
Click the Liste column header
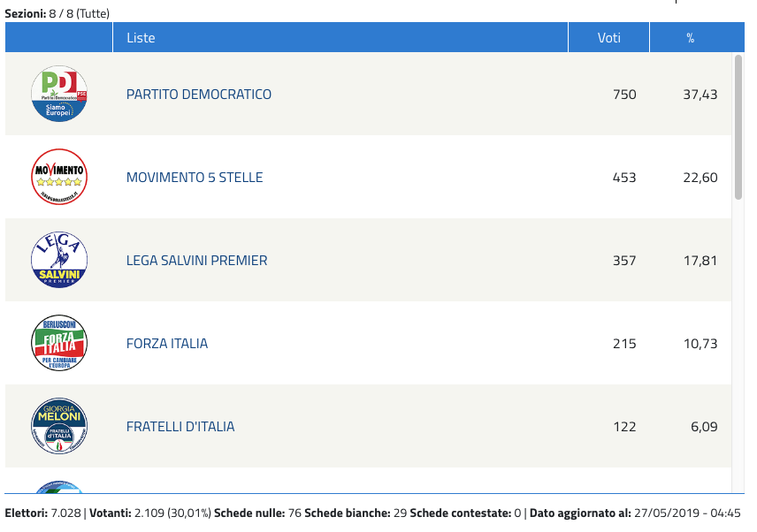pyautogui.click(x=340, y=37)
